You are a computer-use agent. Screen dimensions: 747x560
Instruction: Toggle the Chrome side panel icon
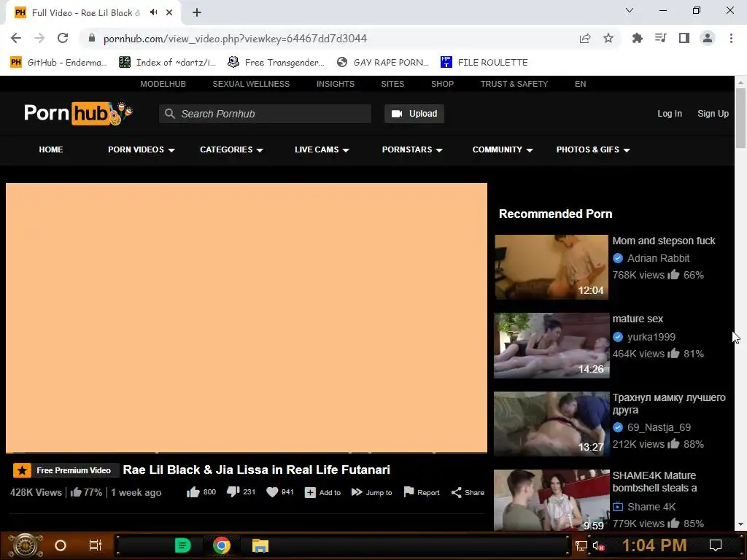point(684,38)
